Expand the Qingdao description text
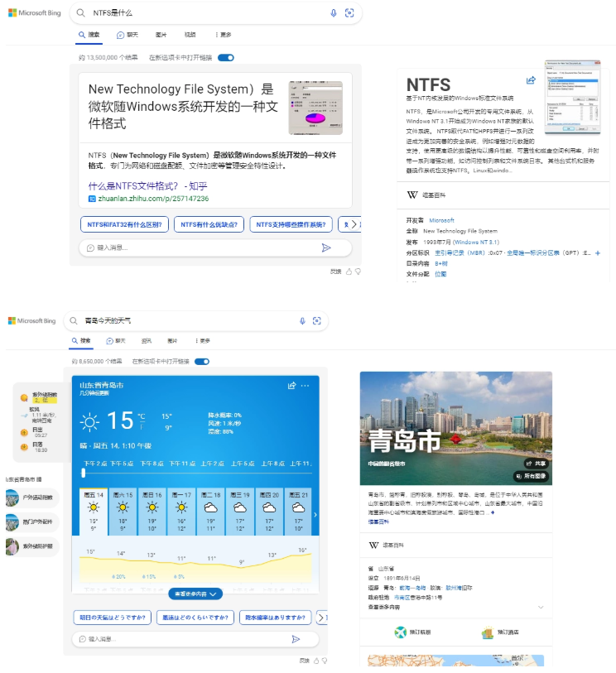Screen dimensions: 616x673 pos(493,512)
